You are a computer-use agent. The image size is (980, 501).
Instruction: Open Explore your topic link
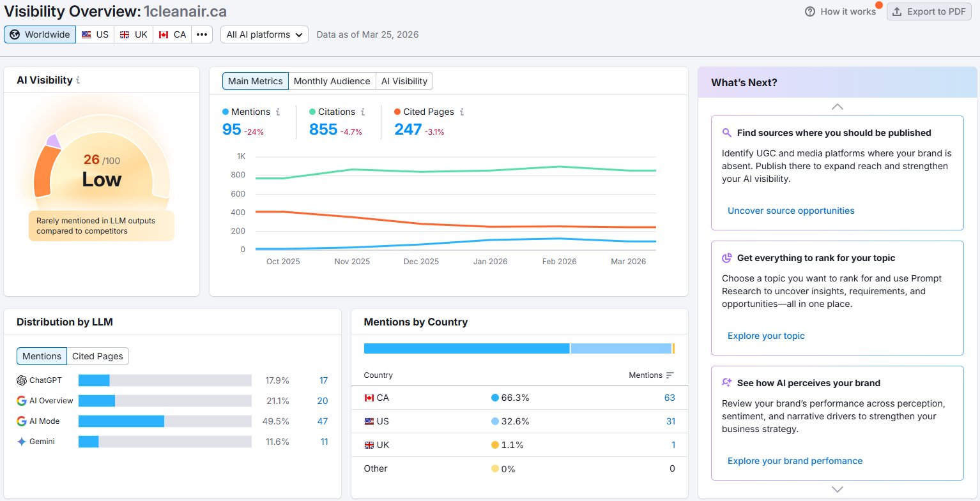pos(766,336)
